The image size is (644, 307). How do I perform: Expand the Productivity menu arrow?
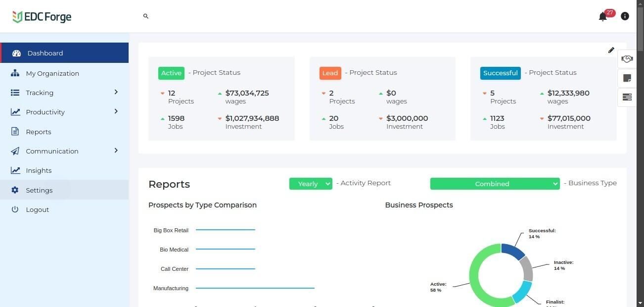(116, 111)
